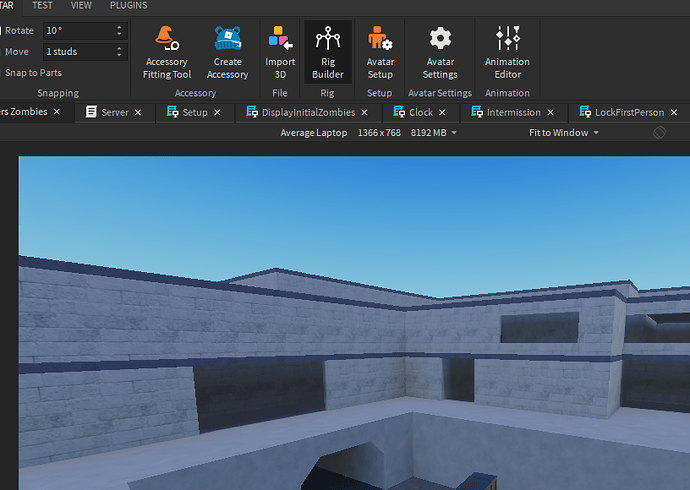
Task: Increase the Rotate snap value stepper
Action: pyautogui.click(x=119, y=27)
